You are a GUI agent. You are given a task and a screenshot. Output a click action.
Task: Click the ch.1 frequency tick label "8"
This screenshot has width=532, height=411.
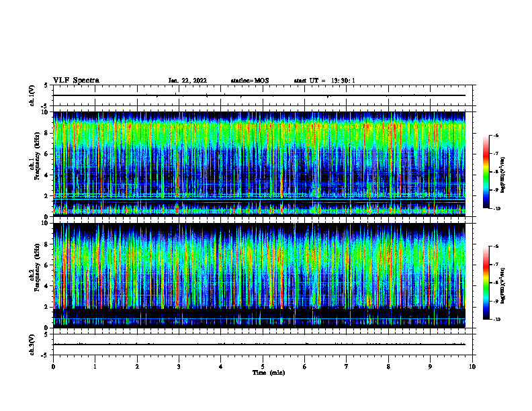click(46, 133)
